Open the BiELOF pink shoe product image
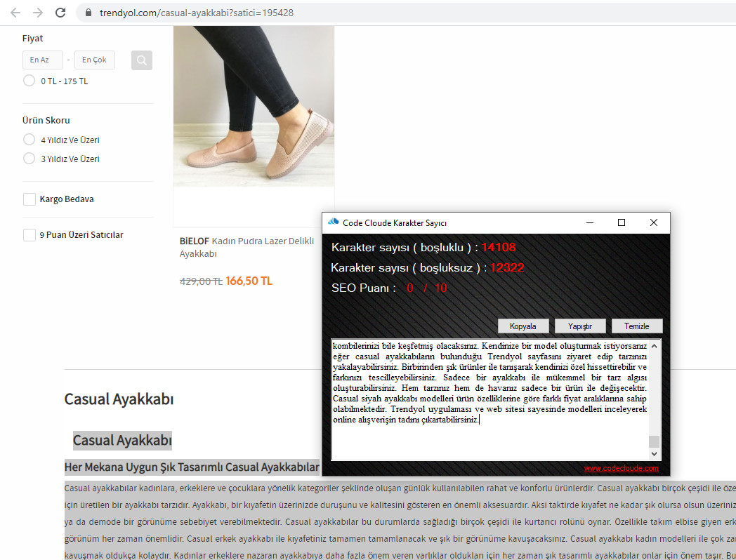Viewport: 736px width, 560px height. [254, 107]
